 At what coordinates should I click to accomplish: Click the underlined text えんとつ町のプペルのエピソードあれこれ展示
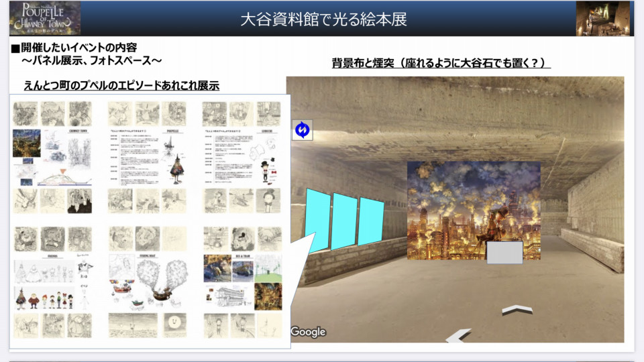click(x=121, y=85)
